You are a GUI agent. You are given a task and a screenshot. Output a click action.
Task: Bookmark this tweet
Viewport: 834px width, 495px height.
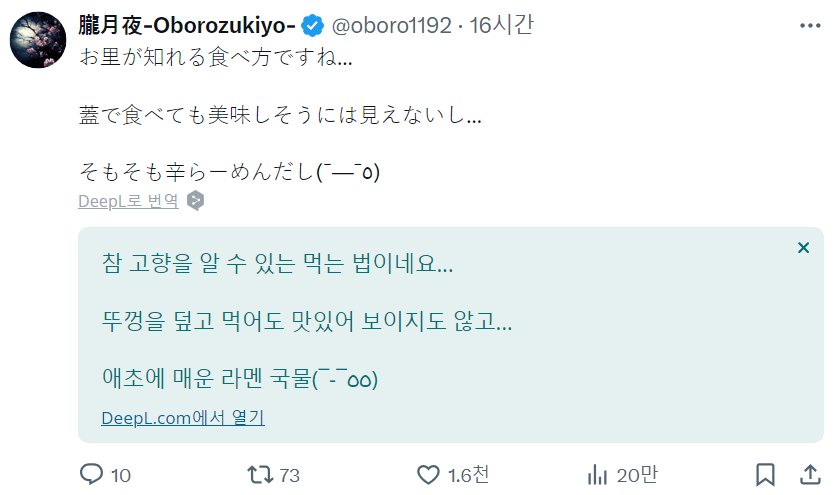765,474
